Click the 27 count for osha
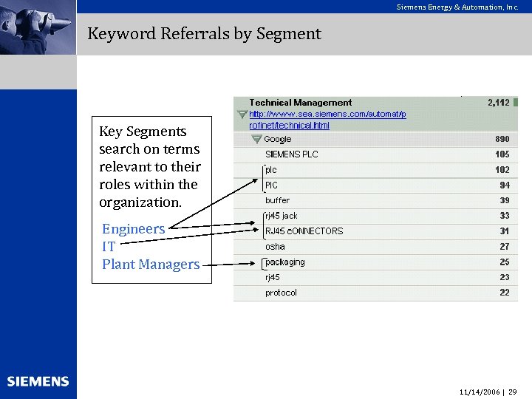 [505, 247]
